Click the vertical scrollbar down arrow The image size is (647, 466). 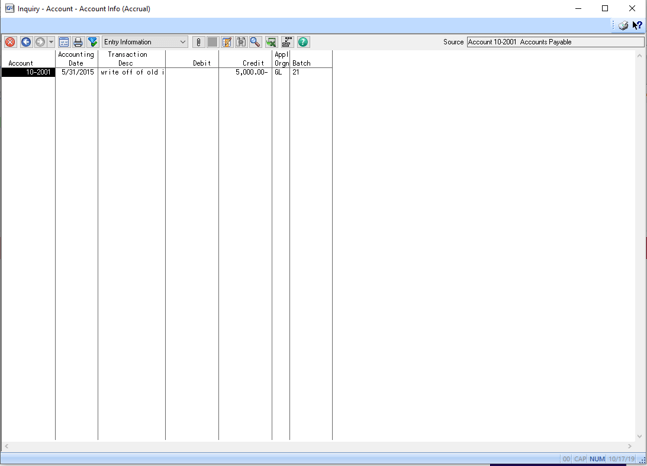[x=640, y=436]
